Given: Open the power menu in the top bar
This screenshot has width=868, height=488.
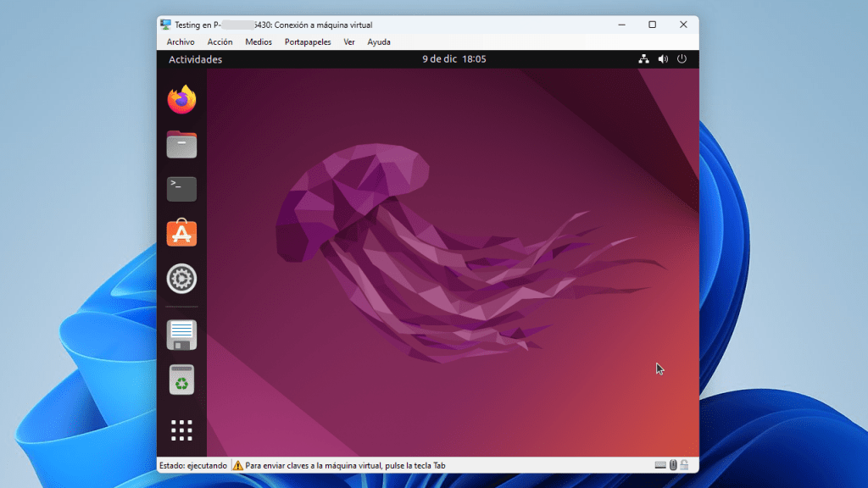Looking at the screenshot, I should click(682, 59).
